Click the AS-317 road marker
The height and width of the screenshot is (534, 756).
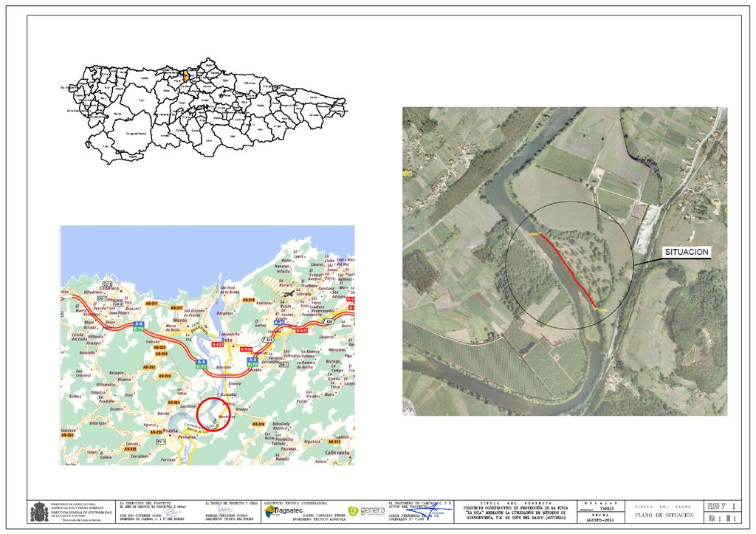point(152,304)
